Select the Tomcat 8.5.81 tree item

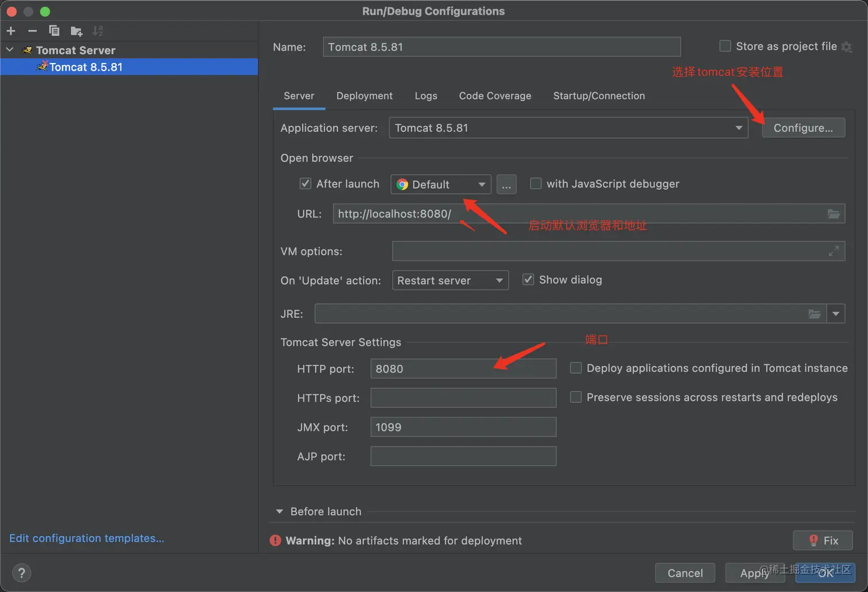coord(129,67)
